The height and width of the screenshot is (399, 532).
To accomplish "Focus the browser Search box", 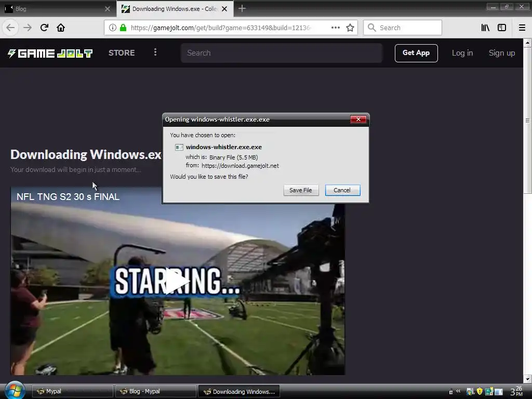I will tap(403, 28).
